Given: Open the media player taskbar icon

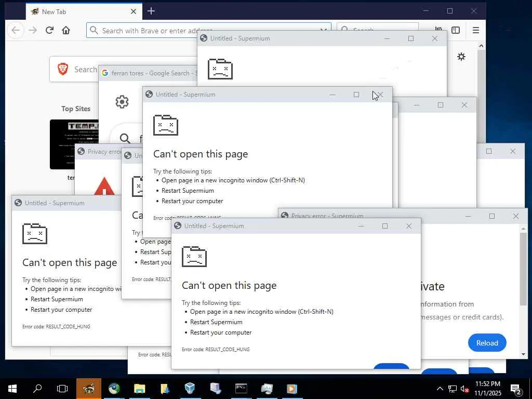Looking at the screenshot, I should pos(292,389).
